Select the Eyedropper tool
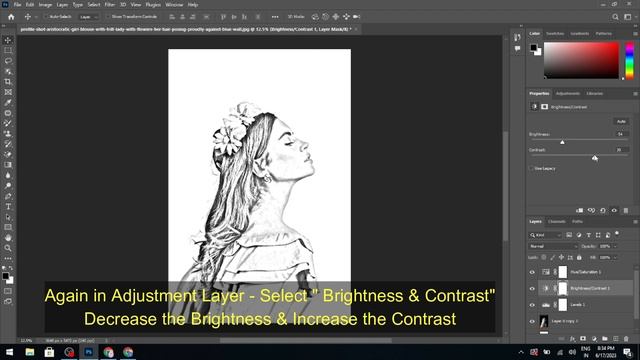The height and width of the screenshot is (360, 640). [8, 102]
